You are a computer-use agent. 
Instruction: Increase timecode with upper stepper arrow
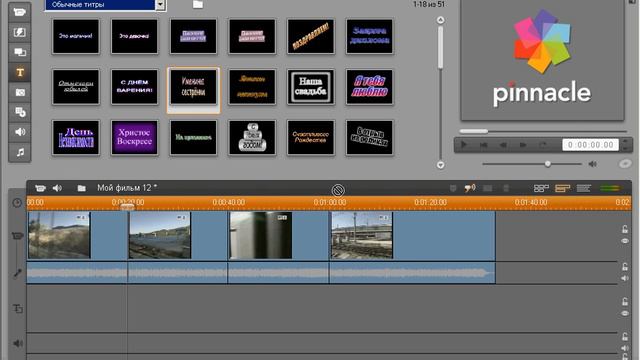click(x=626, y=142)
